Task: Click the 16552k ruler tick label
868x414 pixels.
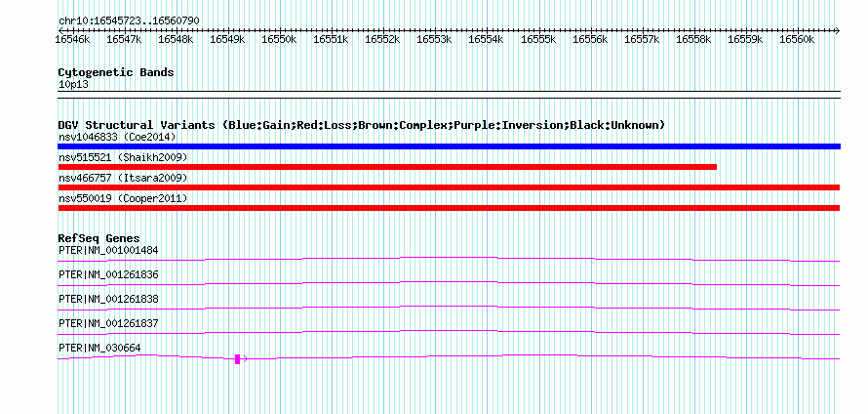Action: (x=383, y=39)
